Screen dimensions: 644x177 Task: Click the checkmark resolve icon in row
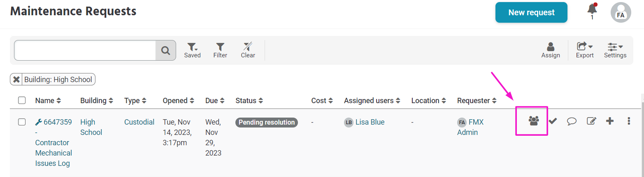pos(553,121)
